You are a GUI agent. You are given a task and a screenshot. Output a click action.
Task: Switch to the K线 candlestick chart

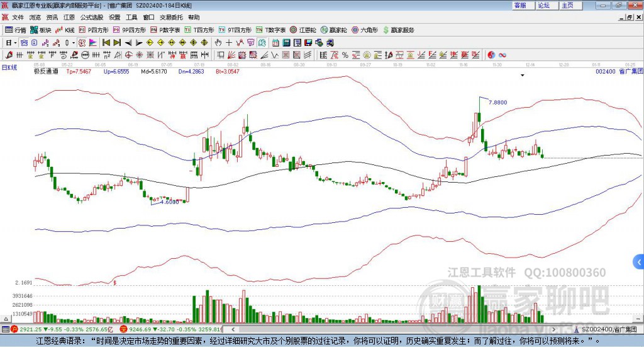tap(65, 30)
